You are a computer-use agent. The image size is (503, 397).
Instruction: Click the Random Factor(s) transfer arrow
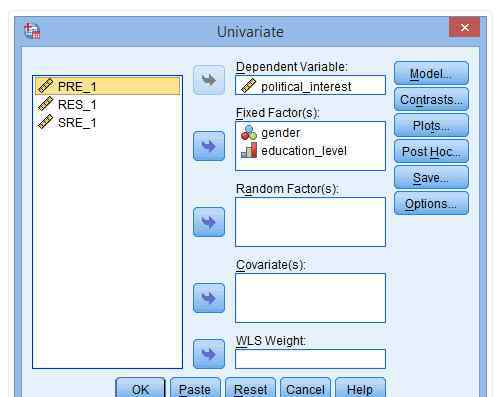[209, 222]
